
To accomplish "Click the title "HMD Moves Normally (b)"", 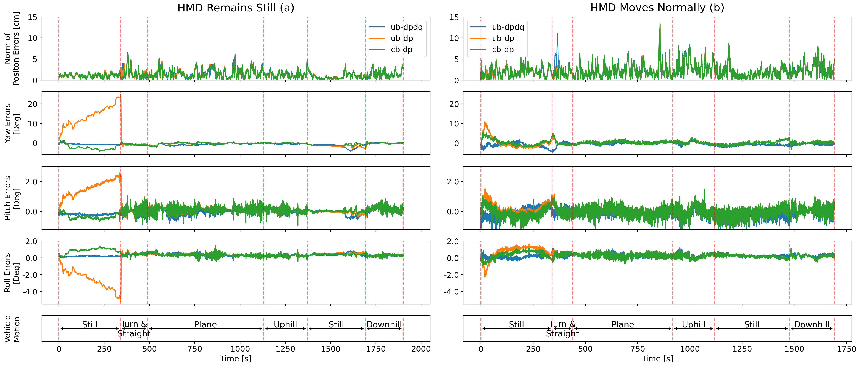I will pos(657,8).
